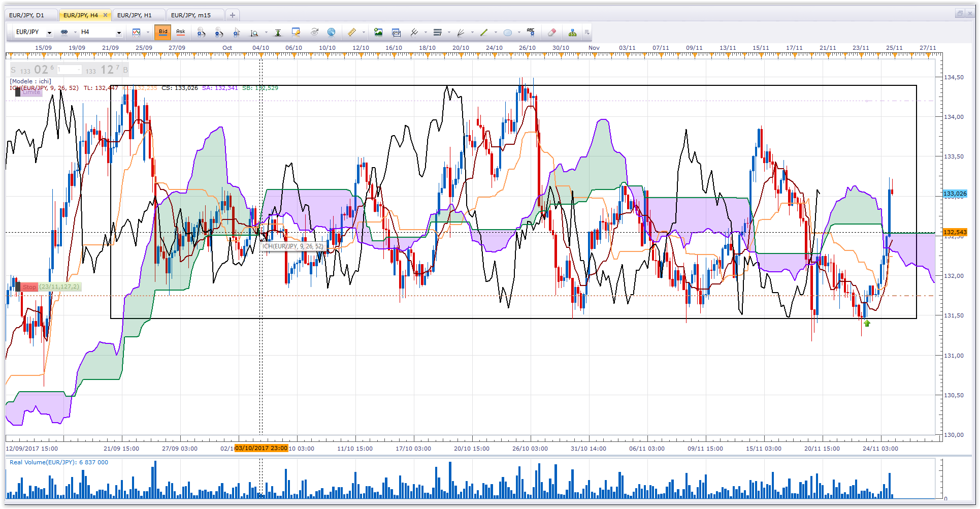Click the save chart image icon

(x=378, y=32)
